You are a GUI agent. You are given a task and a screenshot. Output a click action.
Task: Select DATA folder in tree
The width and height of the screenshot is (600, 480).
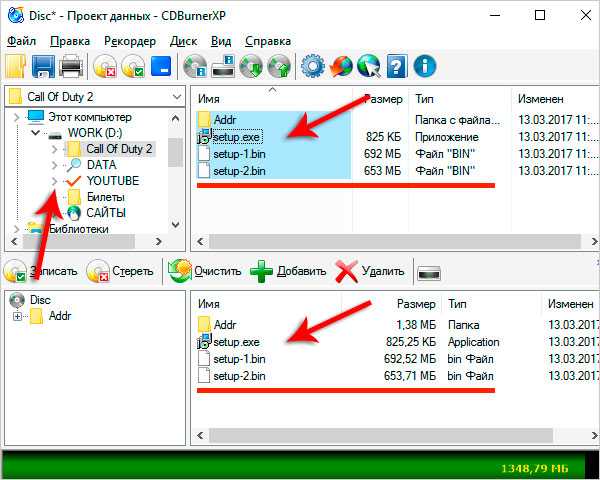[101, 165]
